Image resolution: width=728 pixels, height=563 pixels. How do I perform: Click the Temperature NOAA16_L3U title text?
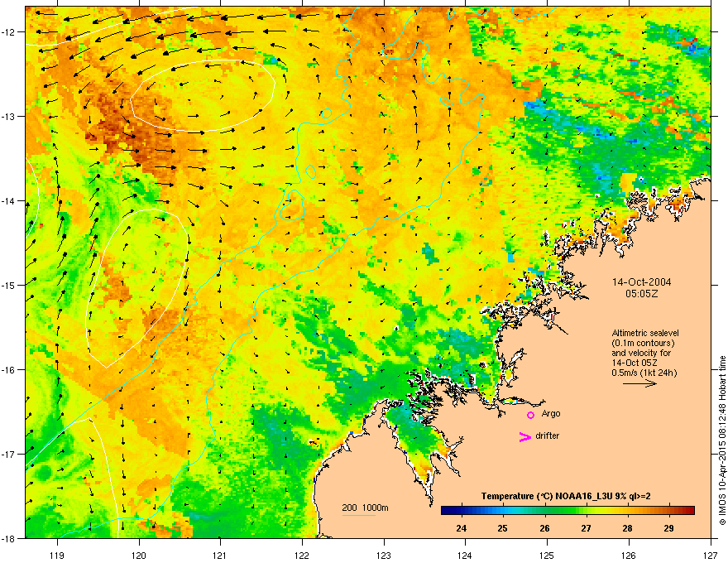coord(566,496)
